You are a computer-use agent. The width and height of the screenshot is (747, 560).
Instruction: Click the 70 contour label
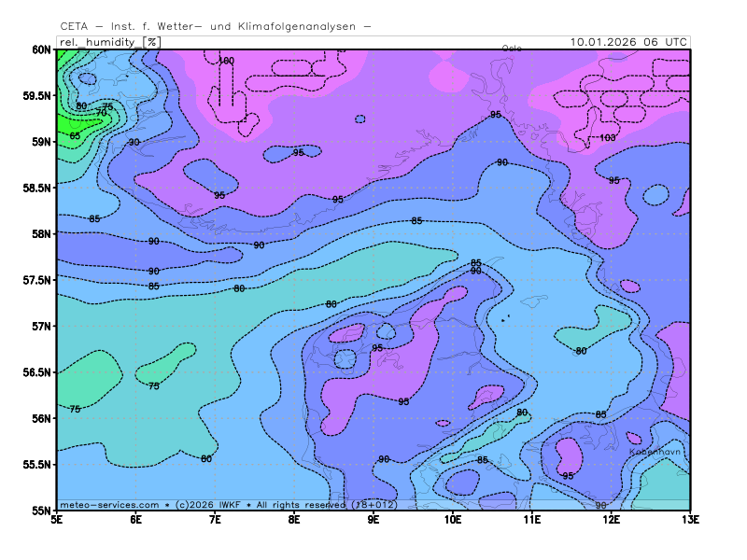click(101, 113)
